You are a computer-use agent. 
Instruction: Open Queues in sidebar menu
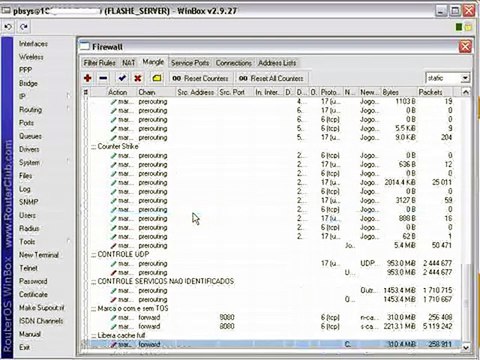30,136
